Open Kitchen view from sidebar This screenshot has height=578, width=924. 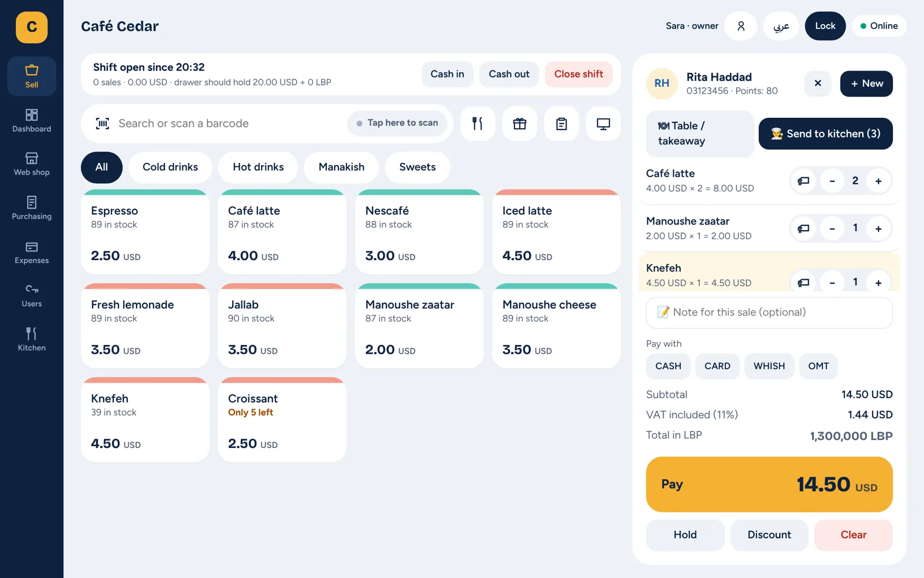(x=32, y=340)
